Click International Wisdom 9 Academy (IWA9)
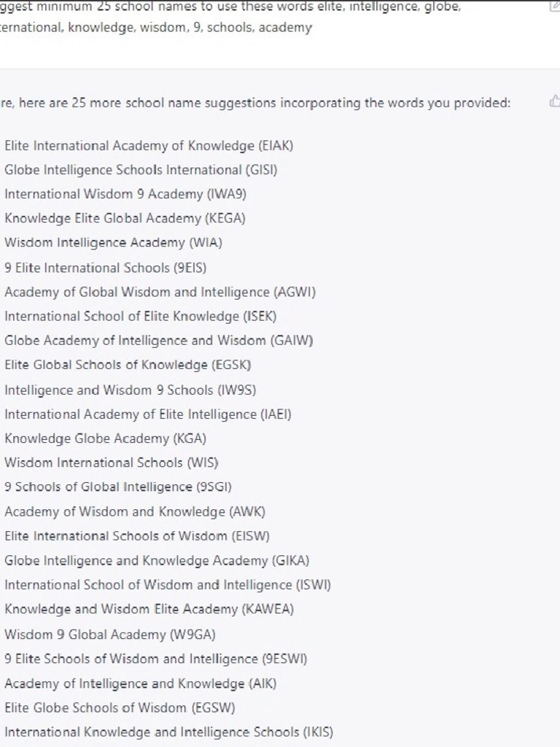The image size is (560, 747). pyautogui.click(x=136, y=194)
